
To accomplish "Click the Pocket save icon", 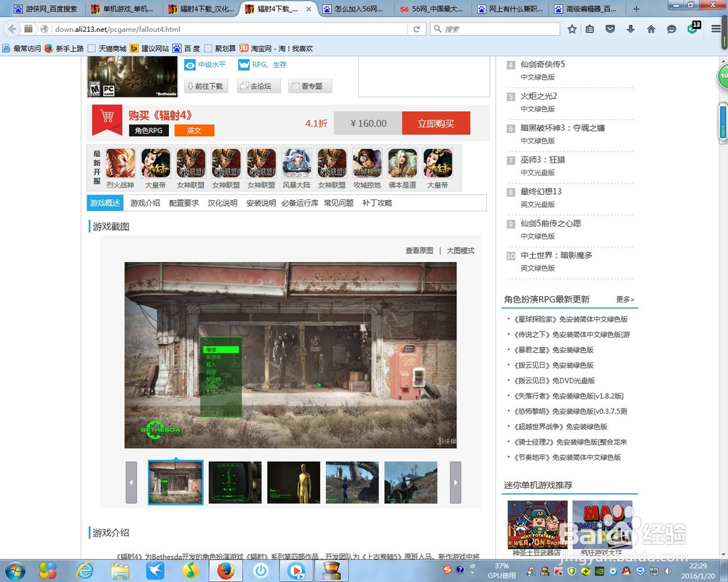I will (x=610, y=29).
